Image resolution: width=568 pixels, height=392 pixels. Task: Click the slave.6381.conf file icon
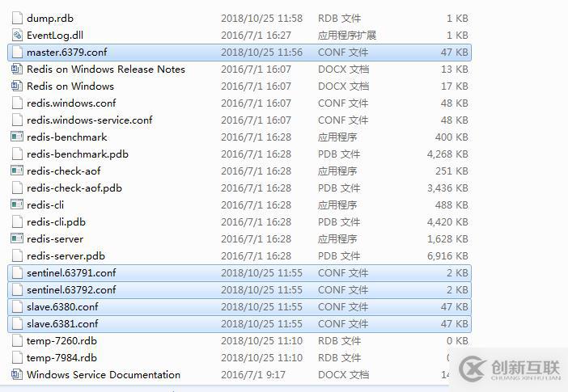17,324
